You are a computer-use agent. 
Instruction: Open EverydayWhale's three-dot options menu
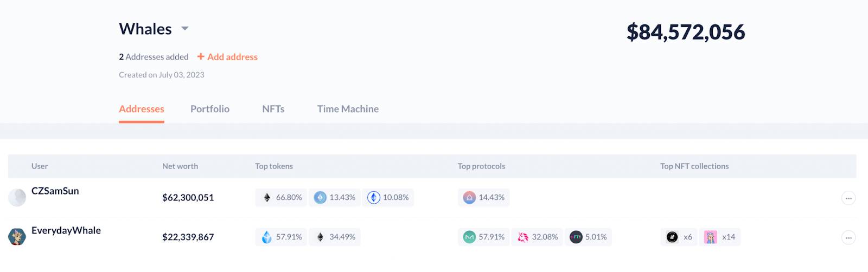point(848,237)
